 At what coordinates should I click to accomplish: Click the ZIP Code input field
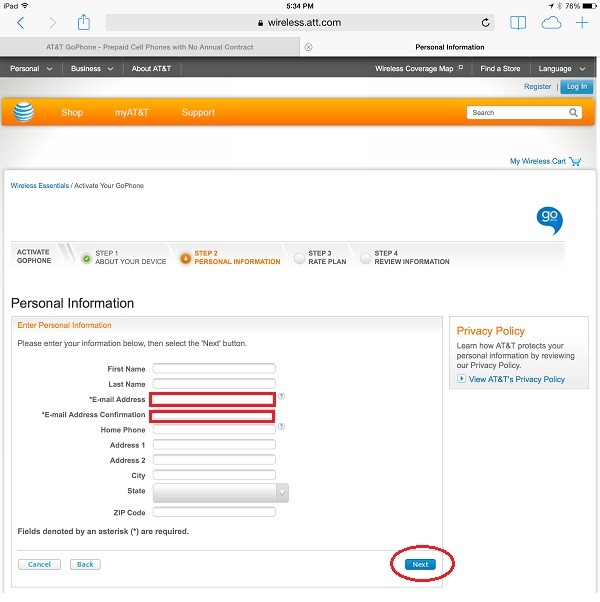(x=214, y=512)
